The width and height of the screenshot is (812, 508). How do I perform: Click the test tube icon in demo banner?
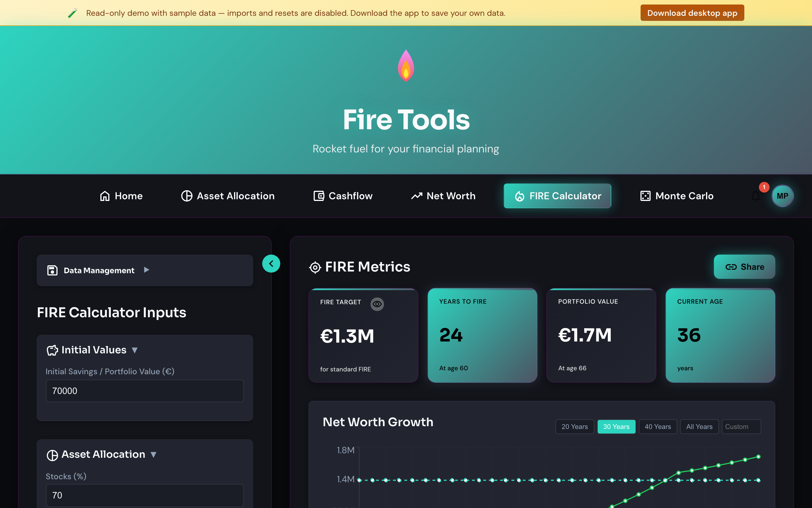(72, 13)
